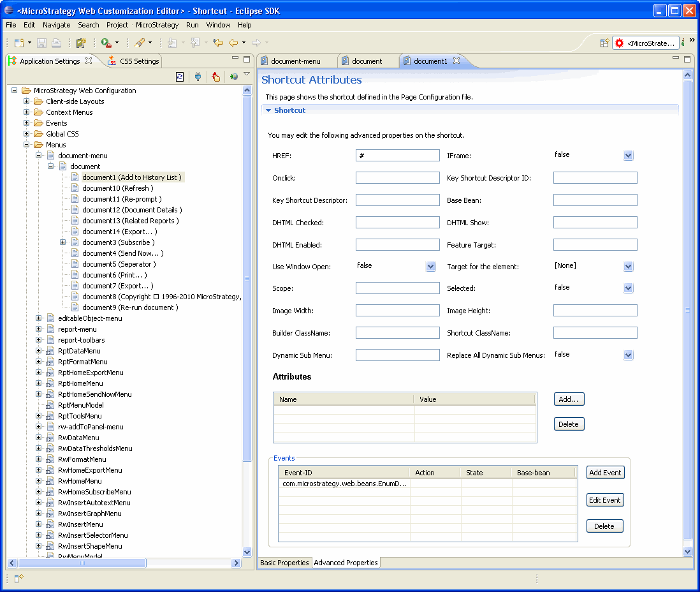Click the tree panel scroll-down arrow
Screen dimensions: 700x592
[x=247, y=552]
